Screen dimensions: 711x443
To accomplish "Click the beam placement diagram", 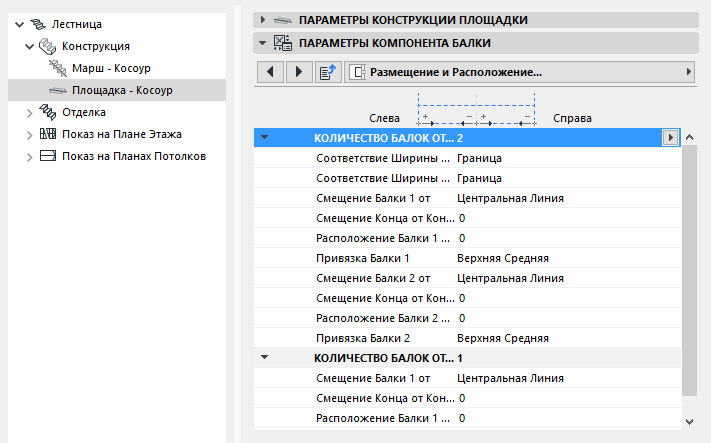I will coord(476,109).
